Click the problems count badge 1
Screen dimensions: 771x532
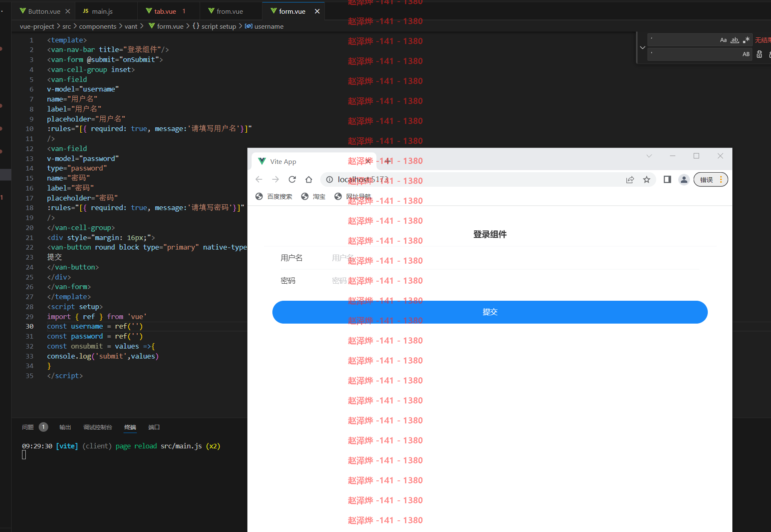click(43, 427)
